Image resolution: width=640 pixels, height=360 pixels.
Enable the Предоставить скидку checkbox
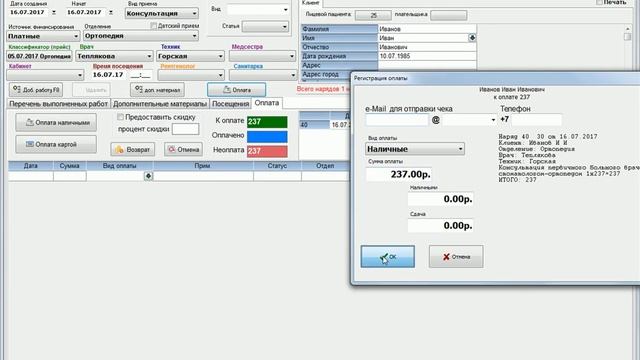pyautogui.click(x=120, y=117)
